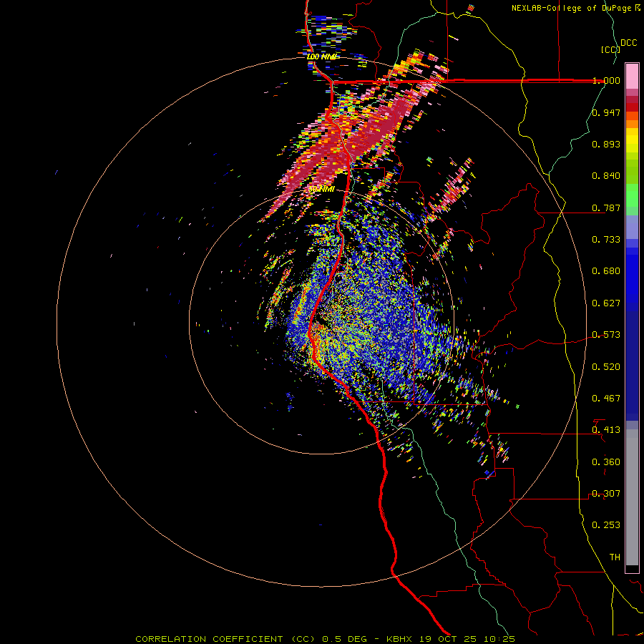Select the 10:25 timestamp
The height and width of the screenshot is (644, 644).
click(499, 639)
